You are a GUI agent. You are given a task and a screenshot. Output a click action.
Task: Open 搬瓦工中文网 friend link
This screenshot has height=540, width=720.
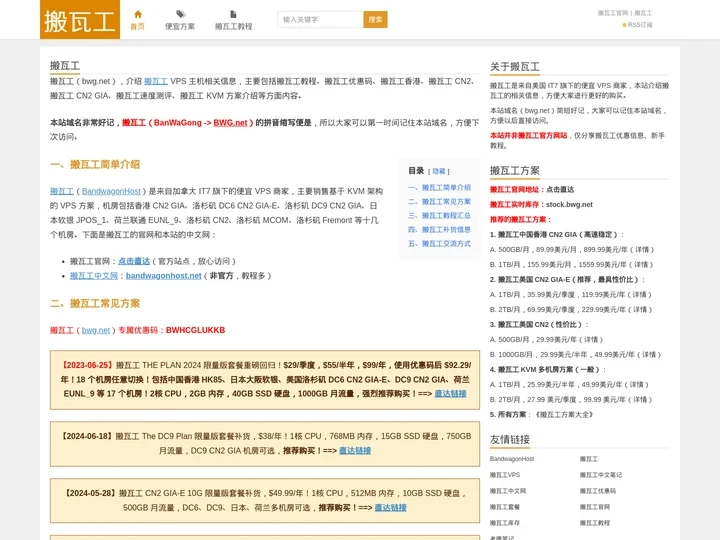(x=507, y=491)
